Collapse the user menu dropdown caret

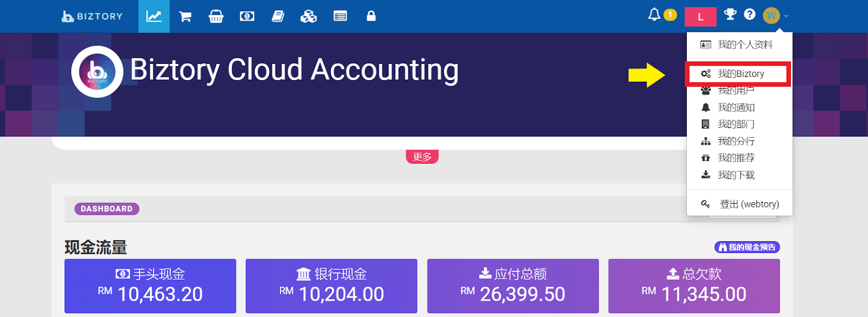[786, 16]
